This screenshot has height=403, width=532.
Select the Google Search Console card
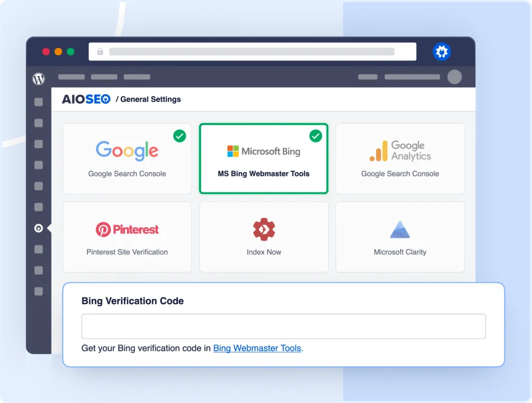[x=127, y=159]
